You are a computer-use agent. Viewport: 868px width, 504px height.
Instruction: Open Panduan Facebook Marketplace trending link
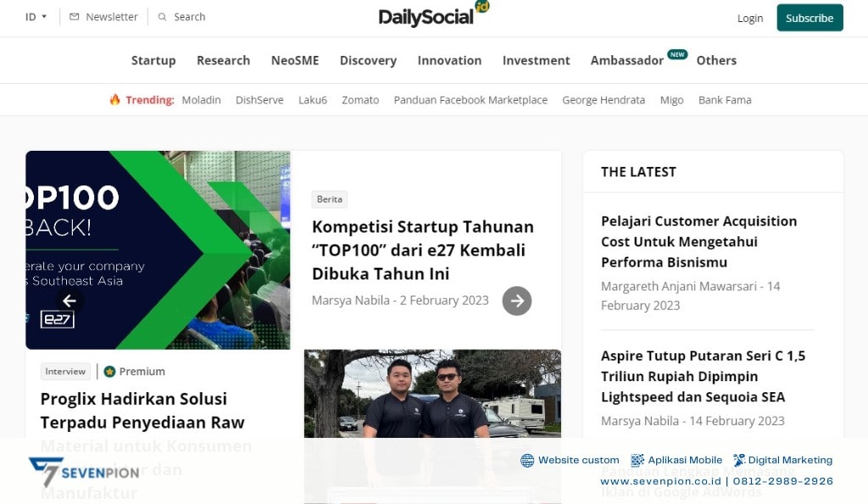(x=470, y=100)
